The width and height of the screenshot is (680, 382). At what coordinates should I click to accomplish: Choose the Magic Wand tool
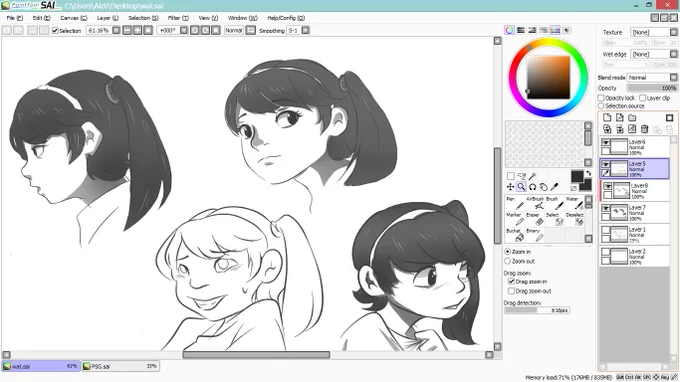[532, 176]
